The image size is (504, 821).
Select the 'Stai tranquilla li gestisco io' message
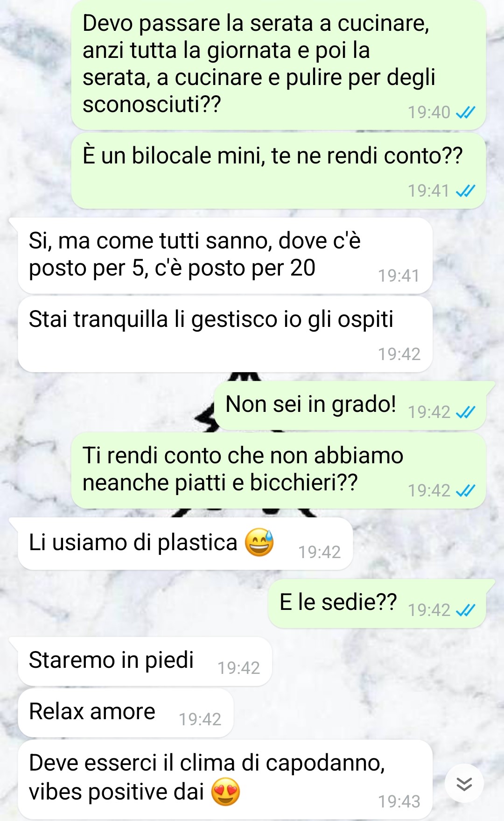click(225, 334)
